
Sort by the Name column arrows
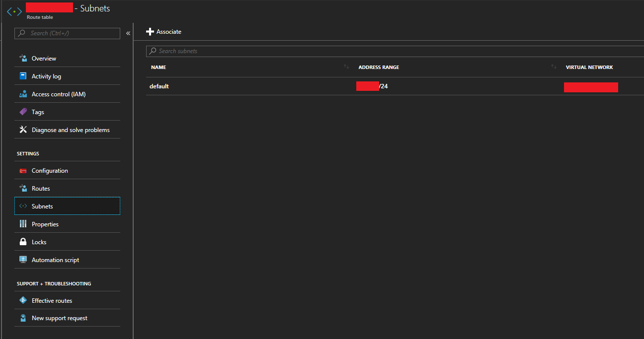click(346, 67)
